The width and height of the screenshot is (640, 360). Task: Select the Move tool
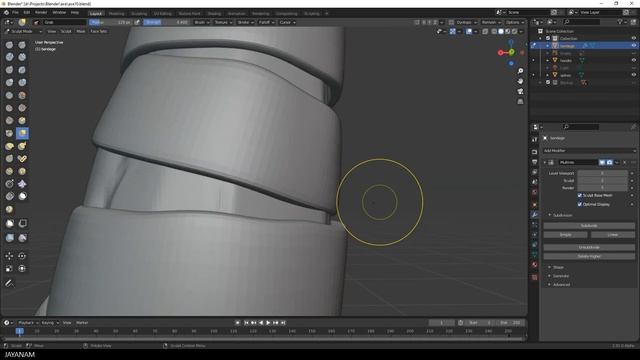click(x=9, y=256)
